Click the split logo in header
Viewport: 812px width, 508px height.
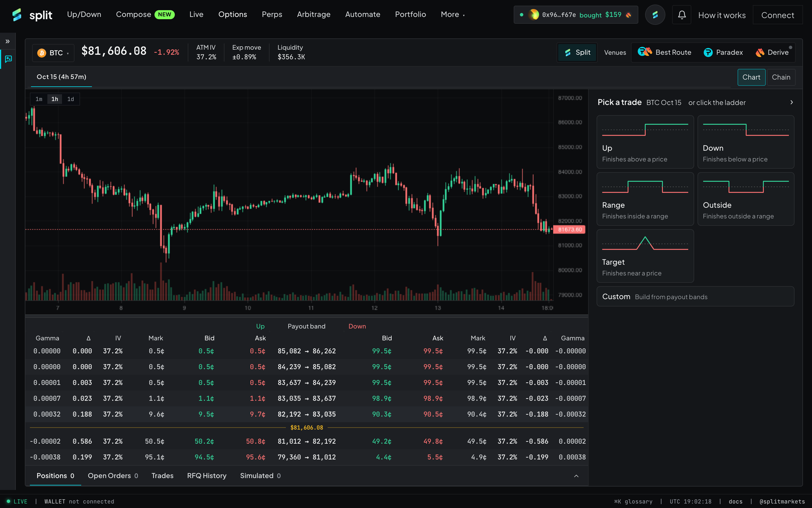coord(32,15)
